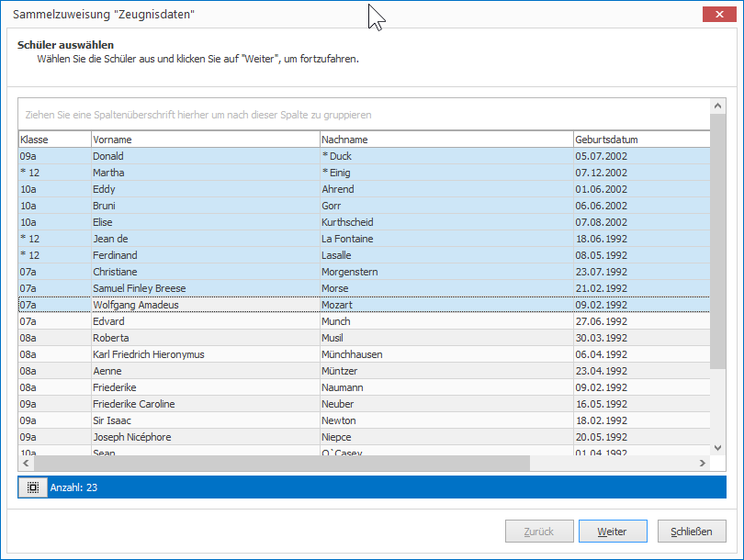Click the horizontal scrollbar right arrow
This screenshot has width=744, height=560.
[703, 463]
